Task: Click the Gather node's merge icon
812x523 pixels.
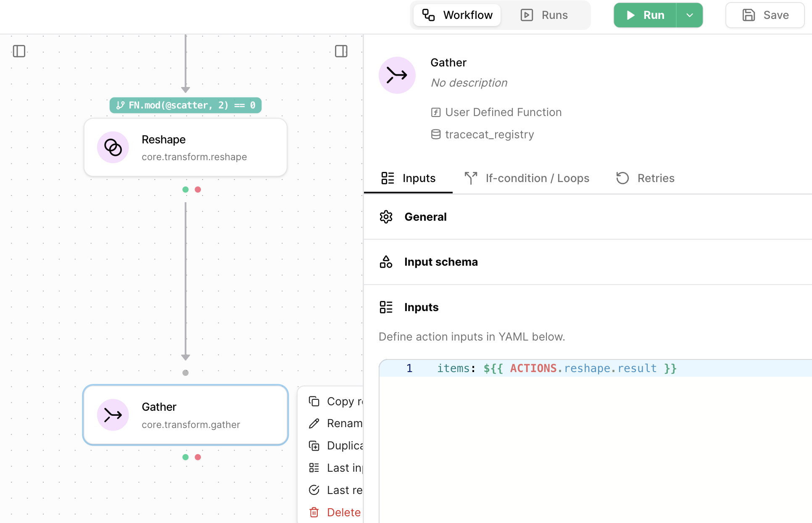Action: (x=113, y=415)
